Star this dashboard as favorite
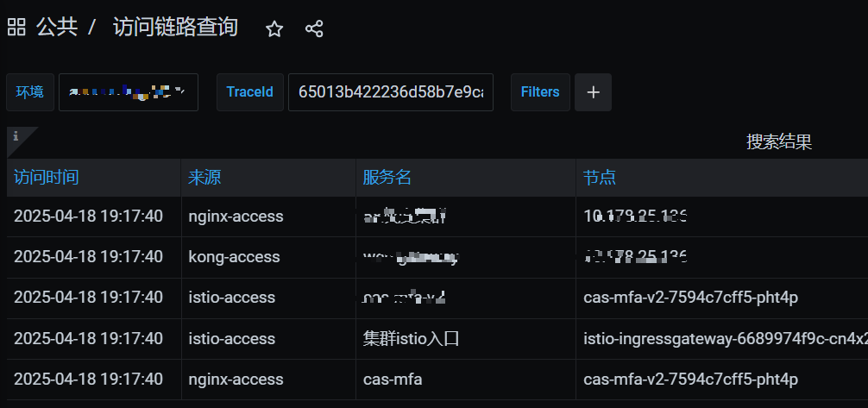Viewport: 868px width, 408px height. point(274,28)
